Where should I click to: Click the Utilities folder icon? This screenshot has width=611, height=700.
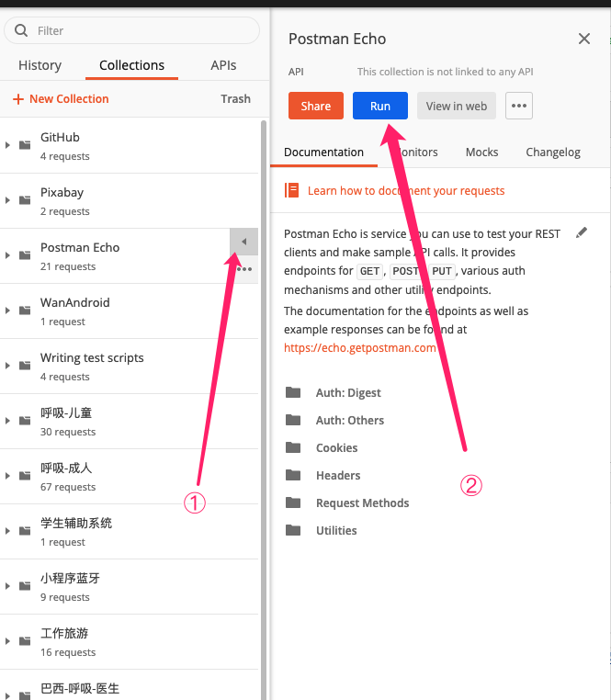[x=293, y=530]
